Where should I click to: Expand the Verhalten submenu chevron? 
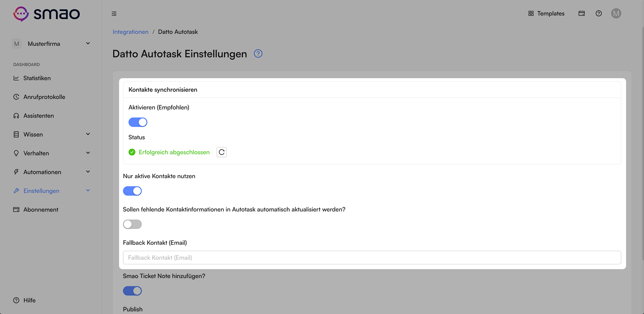(x=88, y=153)
